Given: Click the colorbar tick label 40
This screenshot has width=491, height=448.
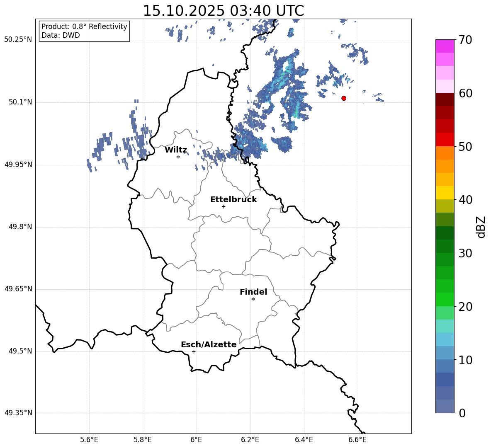Looking at the screenshot, I should [465, 200].
